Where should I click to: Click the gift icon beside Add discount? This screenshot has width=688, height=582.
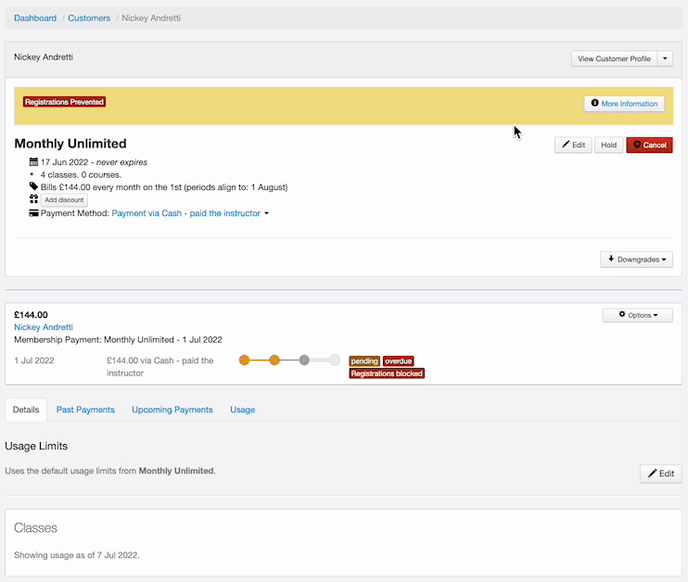pyautogui.click(x=33, y=199)
